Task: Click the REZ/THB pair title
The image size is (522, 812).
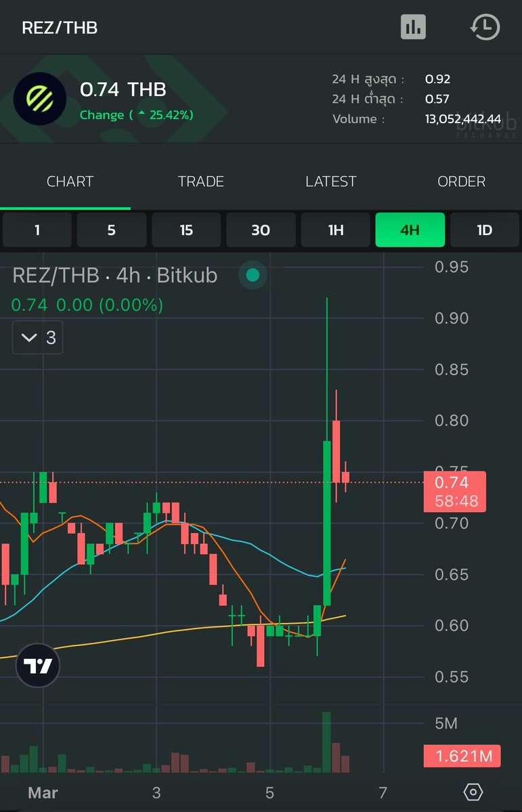Action: click(x=60, y=28)
